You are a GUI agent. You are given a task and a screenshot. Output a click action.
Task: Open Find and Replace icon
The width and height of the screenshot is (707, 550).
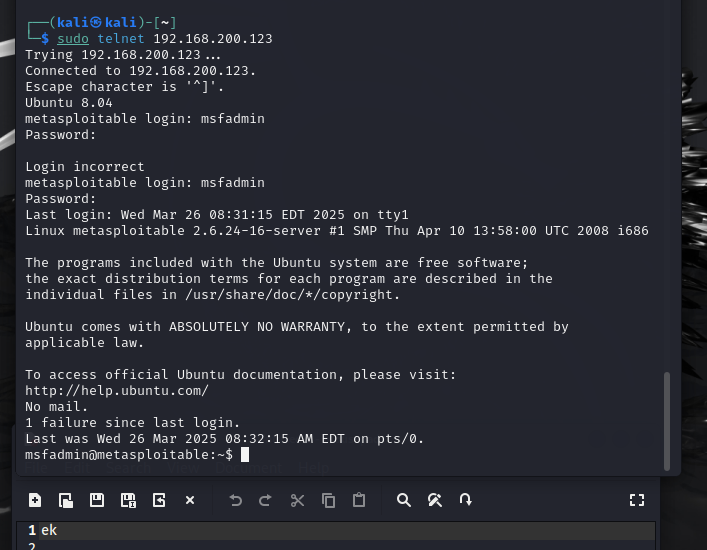[x=435, y=500]
